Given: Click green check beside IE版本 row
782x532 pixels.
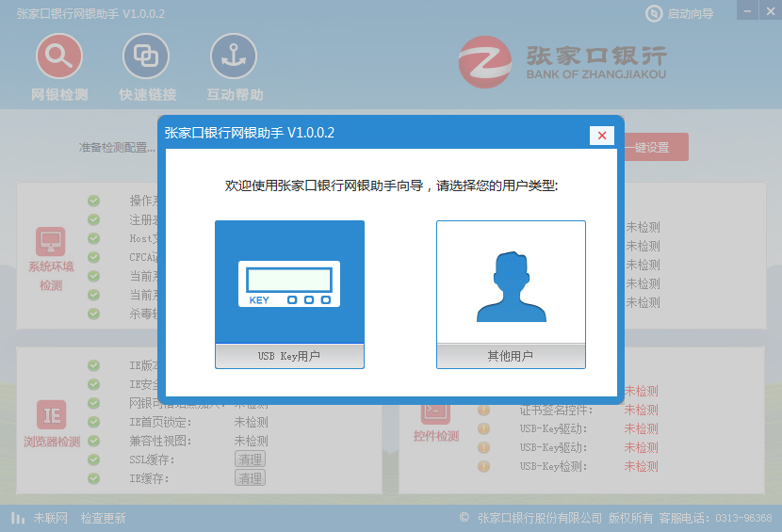Looking at the screenshot, I should [x=94, y=365].
